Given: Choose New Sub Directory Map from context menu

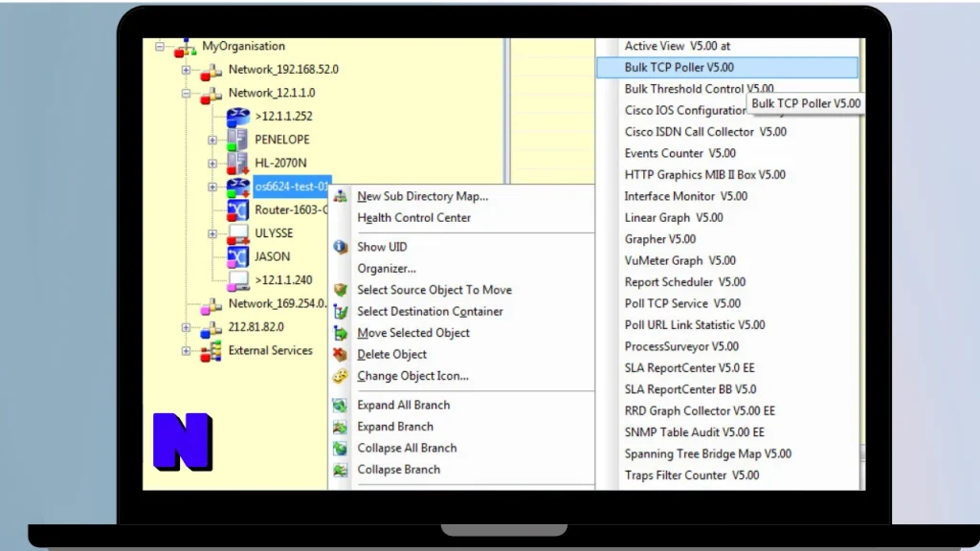Looking at the screenshot, I should tap(462, 196).
